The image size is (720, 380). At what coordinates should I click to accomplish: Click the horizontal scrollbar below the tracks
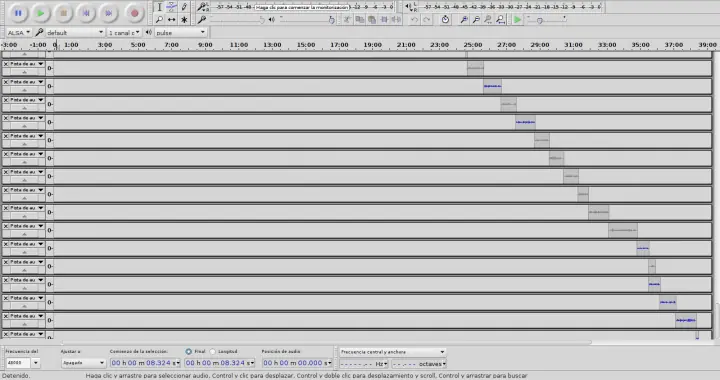(x=326, y=342)
